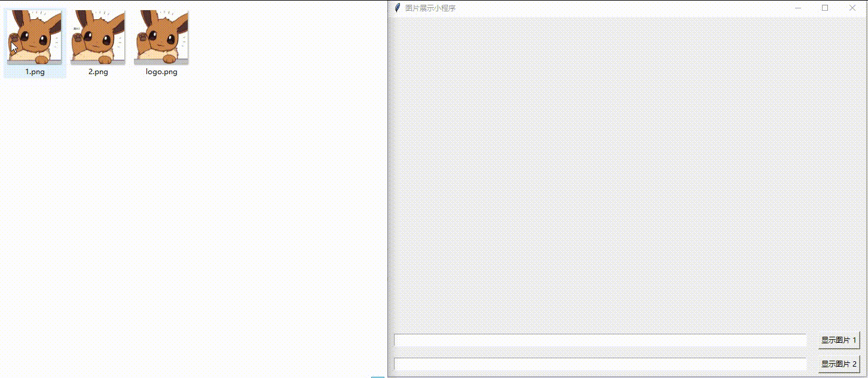Click blank folder area below the thumbnails

[179, 227]
